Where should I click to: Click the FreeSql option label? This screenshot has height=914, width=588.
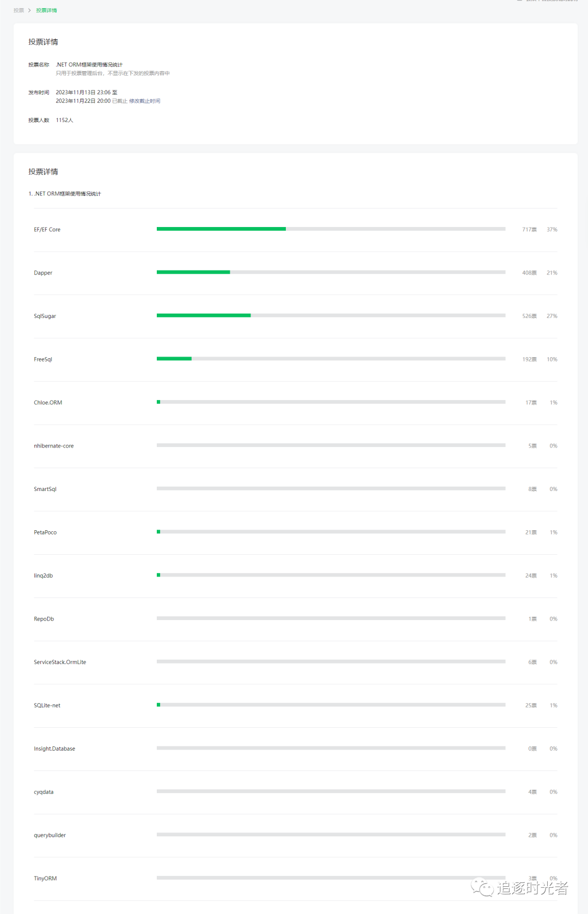(43, 359)
